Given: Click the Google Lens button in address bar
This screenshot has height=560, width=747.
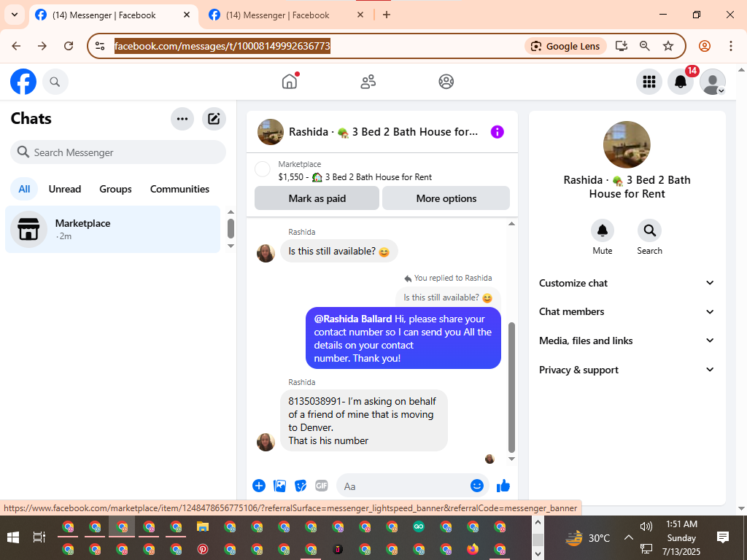Looking at the screenshot, I should pyautogui.click(x=565, y=46).
